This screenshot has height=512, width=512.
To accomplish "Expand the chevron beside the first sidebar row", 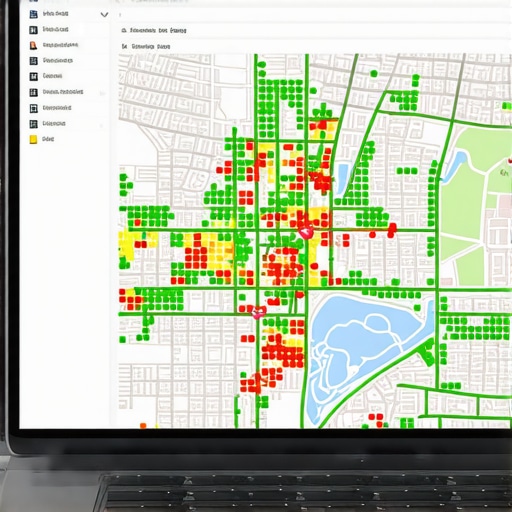I will [104, 15].
